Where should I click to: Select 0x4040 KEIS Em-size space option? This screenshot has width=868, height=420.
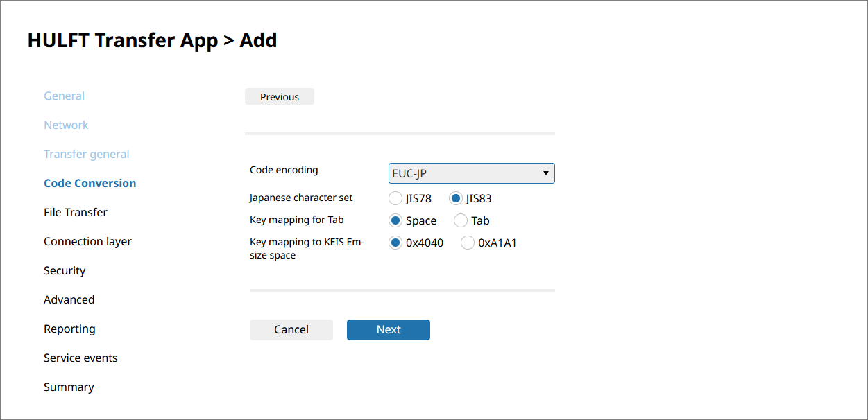[x=395, y=243]
